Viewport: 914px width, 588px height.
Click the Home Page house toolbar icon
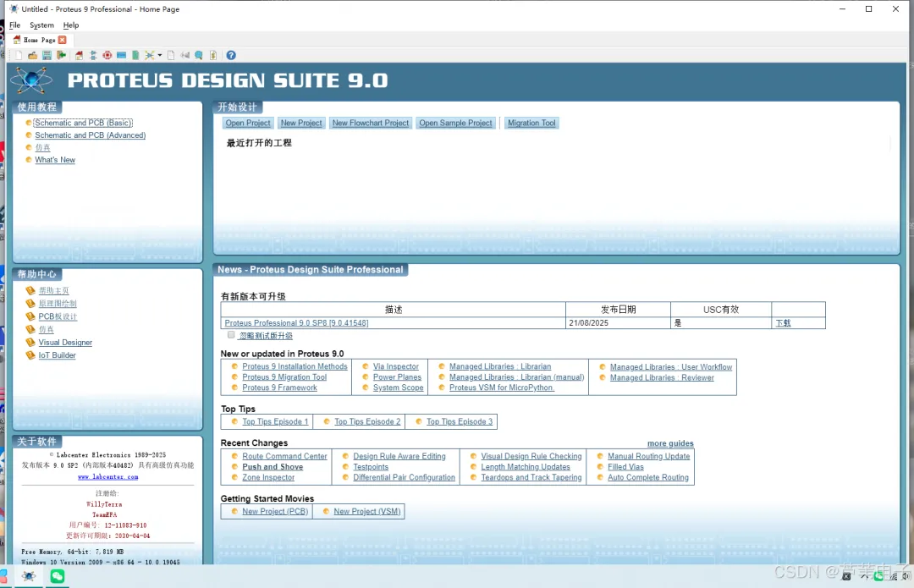[x=80, y=55]
